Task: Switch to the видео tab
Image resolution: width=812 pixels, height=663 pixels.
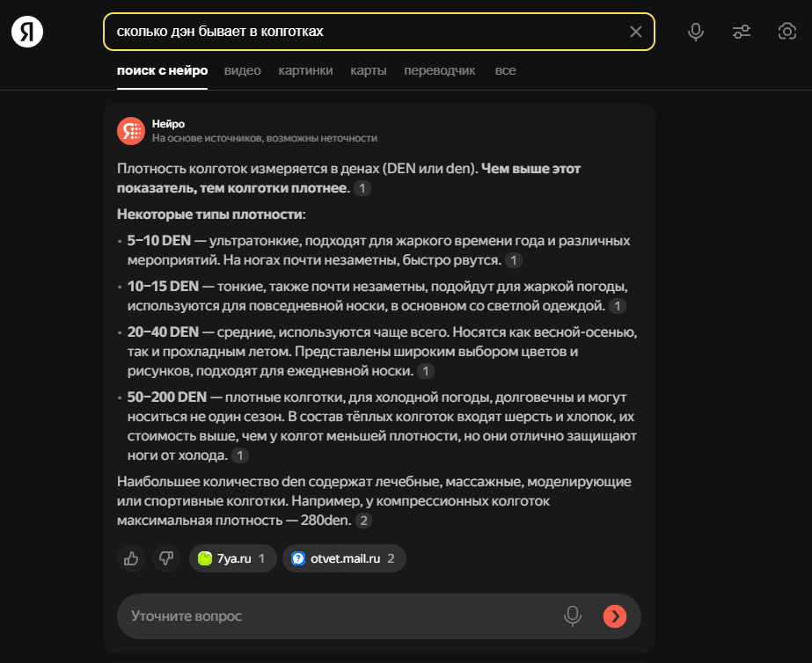Action: coord(243,70)
